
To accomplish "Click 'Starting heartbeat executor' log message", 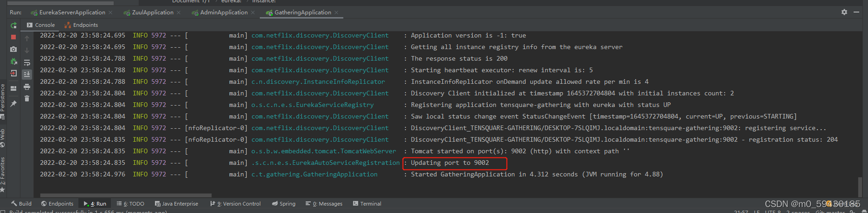I will [x=502, y=70].
